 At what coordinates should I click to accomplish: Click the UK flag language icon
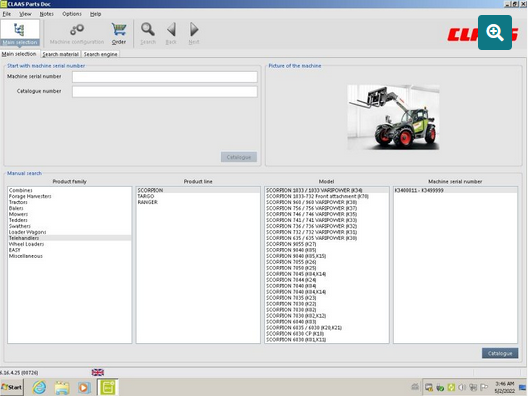[98, 372]
